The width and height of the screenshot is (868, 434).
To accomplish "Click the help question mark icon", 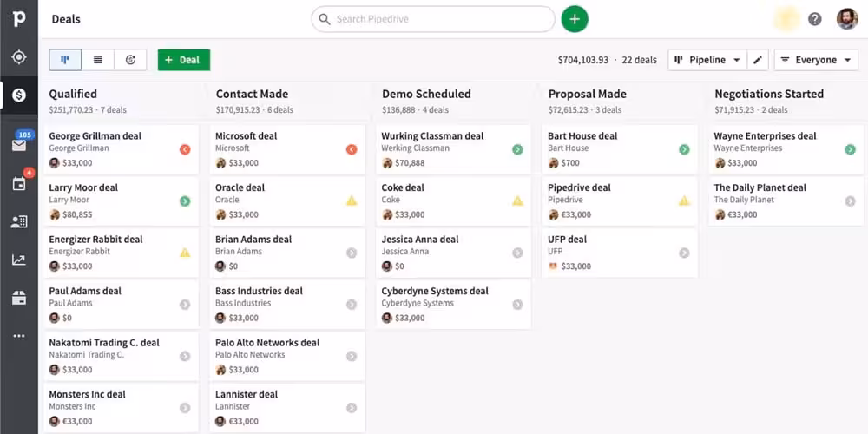I will point(814,19).
